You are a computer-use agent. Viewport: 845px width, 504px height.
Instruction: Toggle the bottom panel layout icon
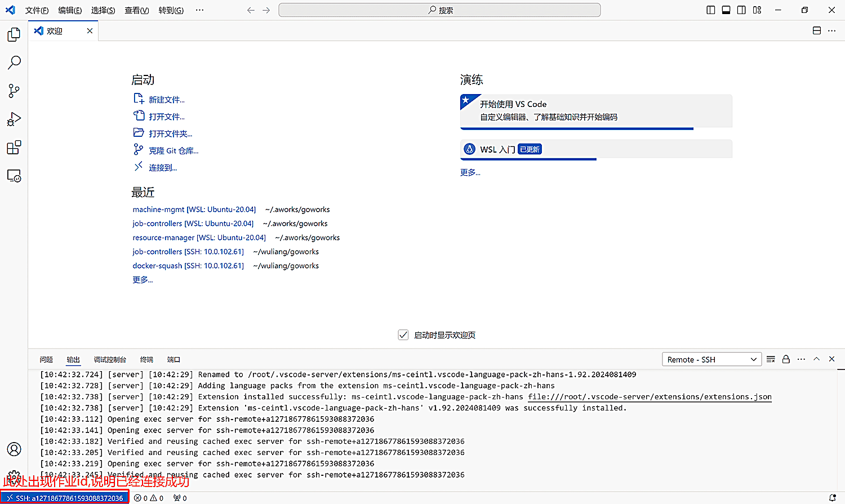coord(726,10)
